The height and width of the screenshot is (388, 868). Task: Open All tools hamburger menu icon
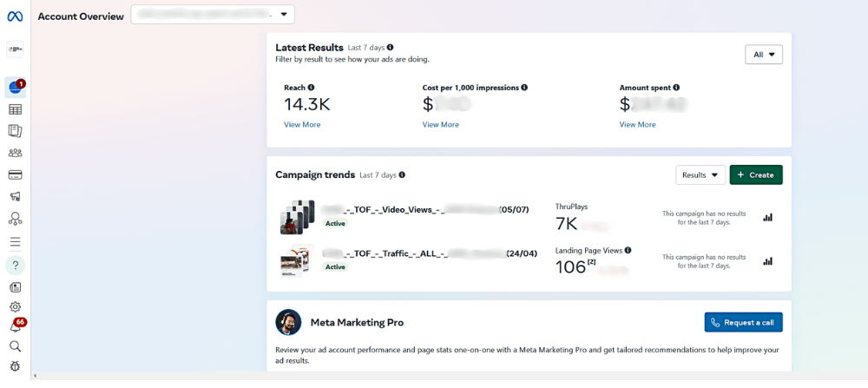pos(16,242)
